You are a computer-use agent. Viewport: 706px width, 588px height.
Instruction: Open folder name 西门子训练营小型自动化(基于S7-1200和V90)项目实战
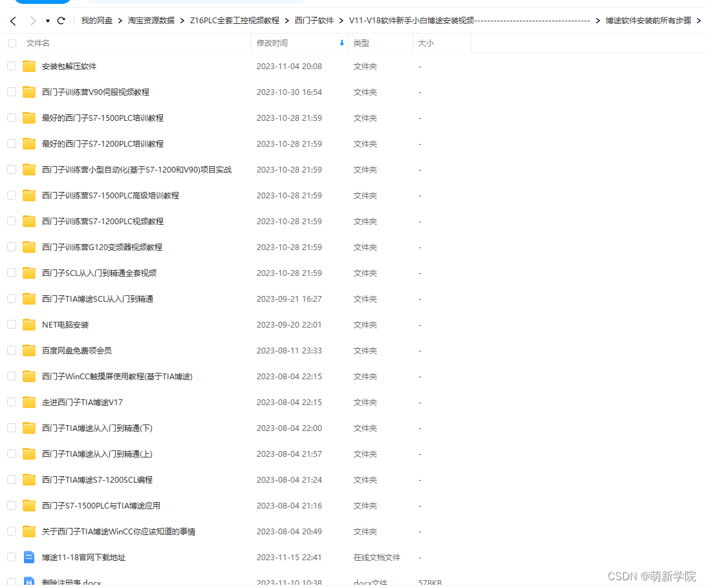137,169
